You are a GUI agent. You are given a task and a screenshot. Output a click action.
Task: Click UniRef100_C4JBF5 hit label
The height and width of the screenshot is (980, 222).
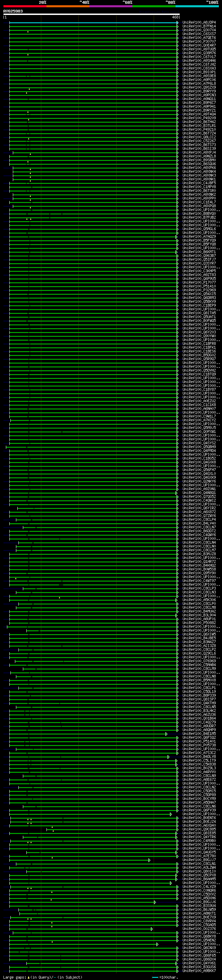(199, 183)
